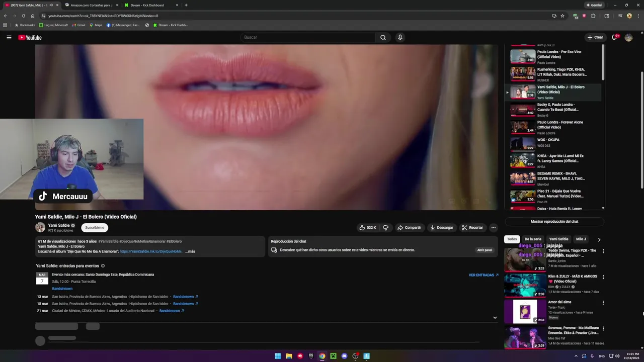Open options for Teddy Swims video
Image resolution: width=644 pixels, height=362 pixels.
click(603, 251)
